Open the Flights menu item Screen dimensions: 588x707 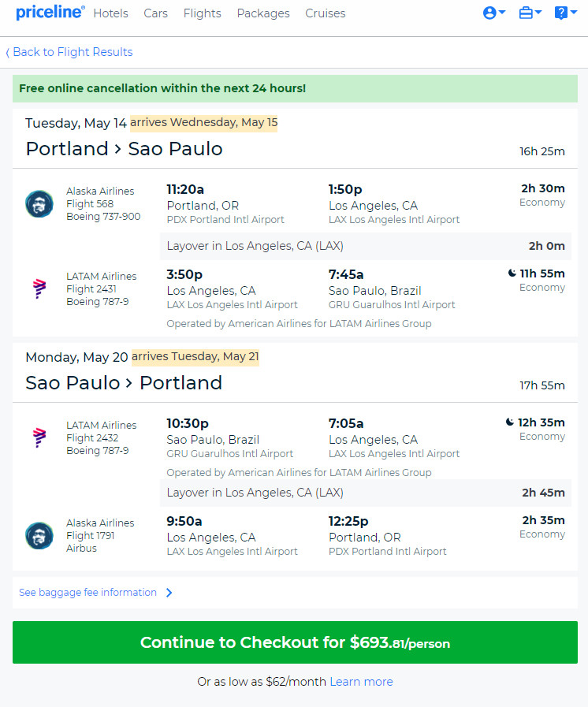202,13
